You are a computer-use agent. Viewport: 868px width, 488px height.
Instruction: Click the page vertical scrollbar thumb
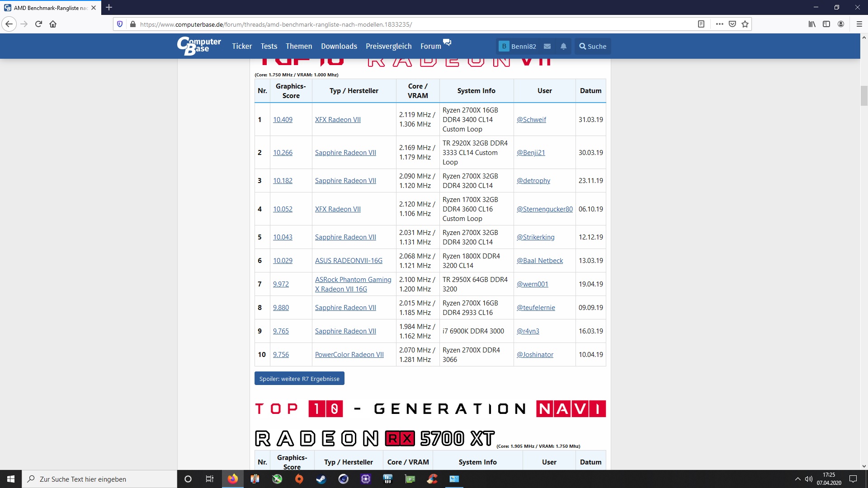click(864, 95)
